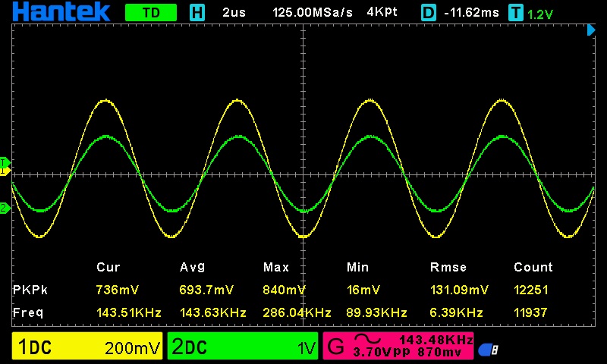This screenshot has height=364, width=607.
Task: Tap the green TD status badge
Action: click(150, 13)
